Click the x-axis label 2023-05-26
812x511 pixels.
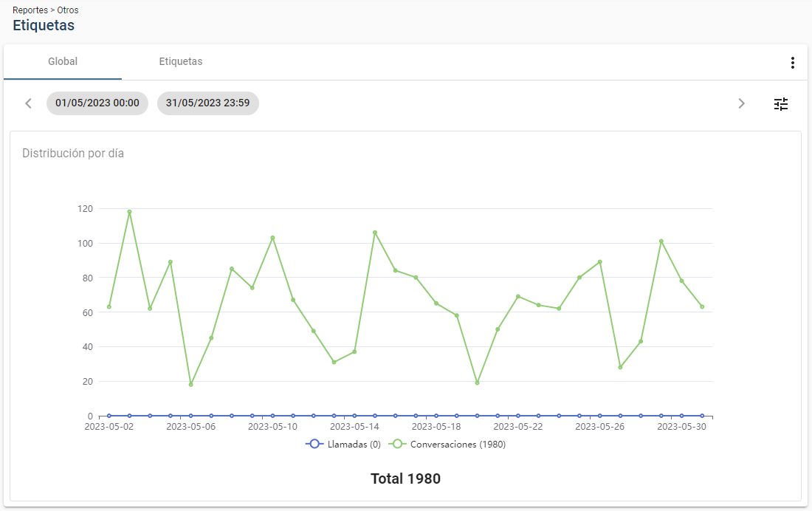599,427
